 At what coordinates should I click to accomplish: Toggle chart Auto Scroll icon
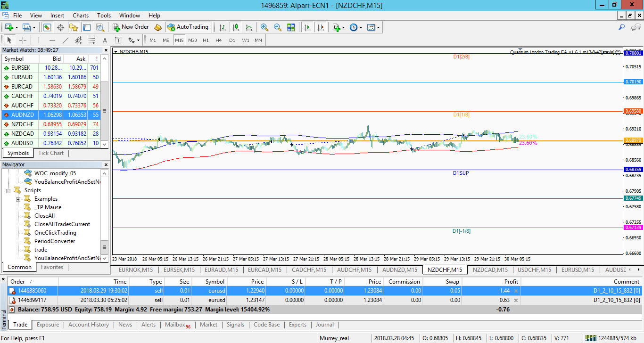307,27
